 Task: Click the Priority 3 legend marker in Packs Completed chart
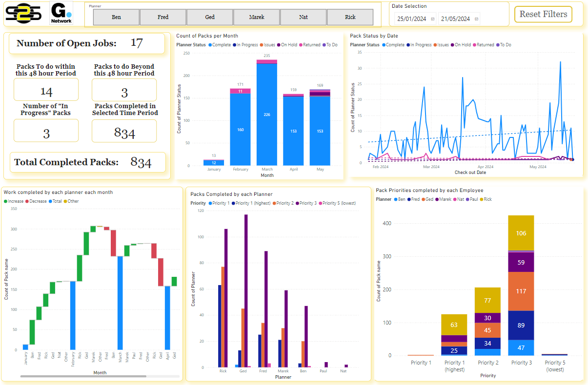point(298,203)
